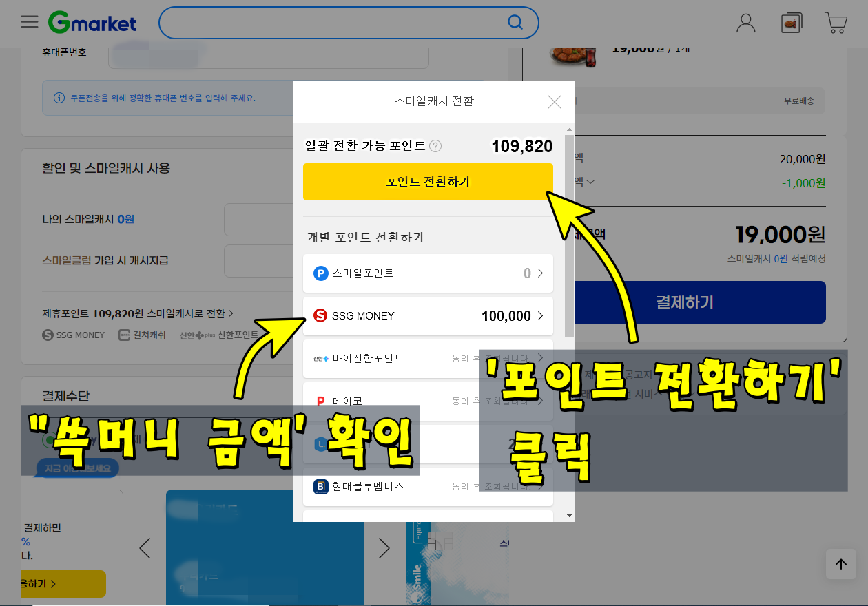The height and width of the screenshot is (606, 868).
Task: Click the help icon beside 일괄 전환 가능 포인트
Action: pos(435,146)
